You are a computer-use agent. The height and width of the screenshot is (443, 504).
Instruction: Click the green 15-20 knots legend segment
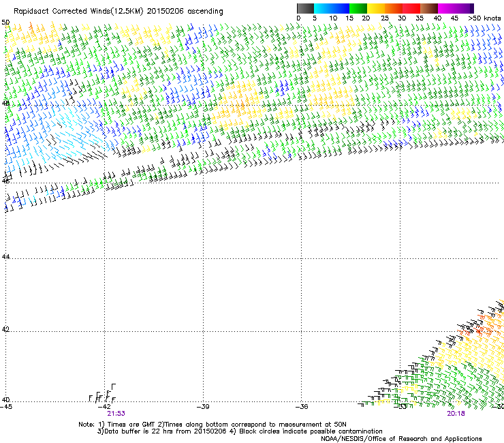(358, 8)
